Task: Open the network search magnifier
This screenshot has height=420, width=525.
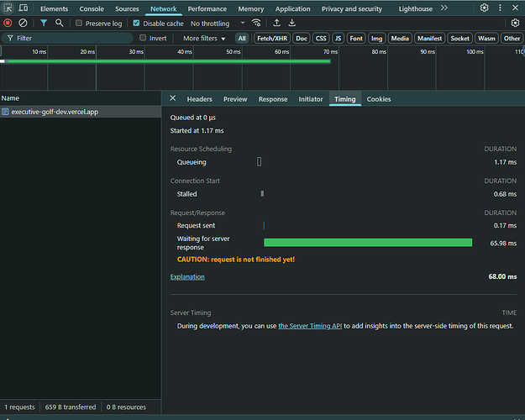Action: [60, 24]
